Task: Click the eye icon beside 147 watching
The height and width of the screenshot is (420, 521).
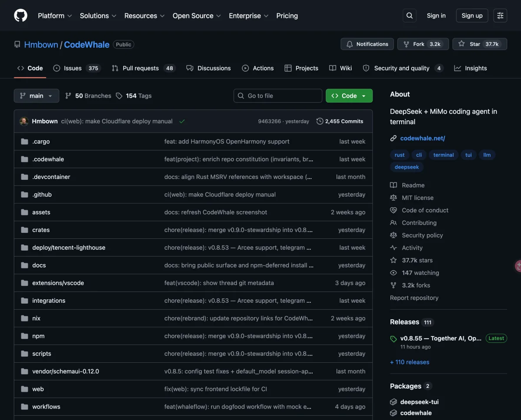Action: click(393, 273)
